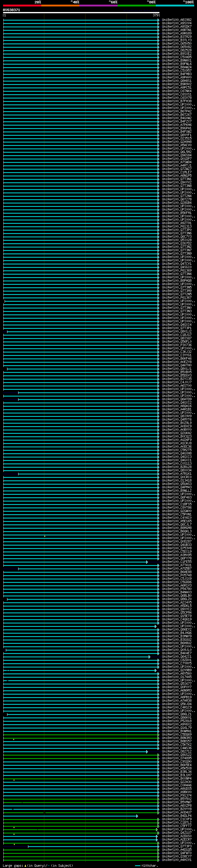Select the UniRef100_C5X957 label
The height and width of the screenshot is (868, 197).
pos(176,71)
